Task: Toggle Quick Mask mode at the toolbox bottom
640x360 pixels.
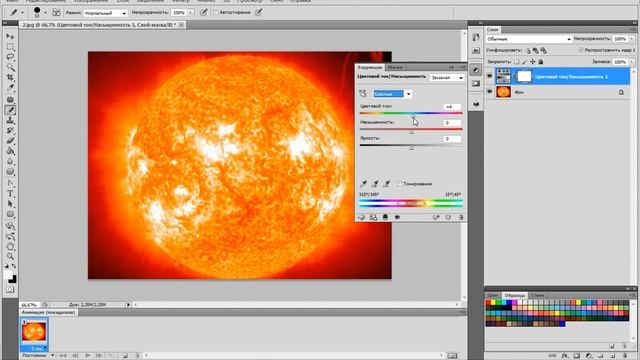Action: click(x=10, y=290)
